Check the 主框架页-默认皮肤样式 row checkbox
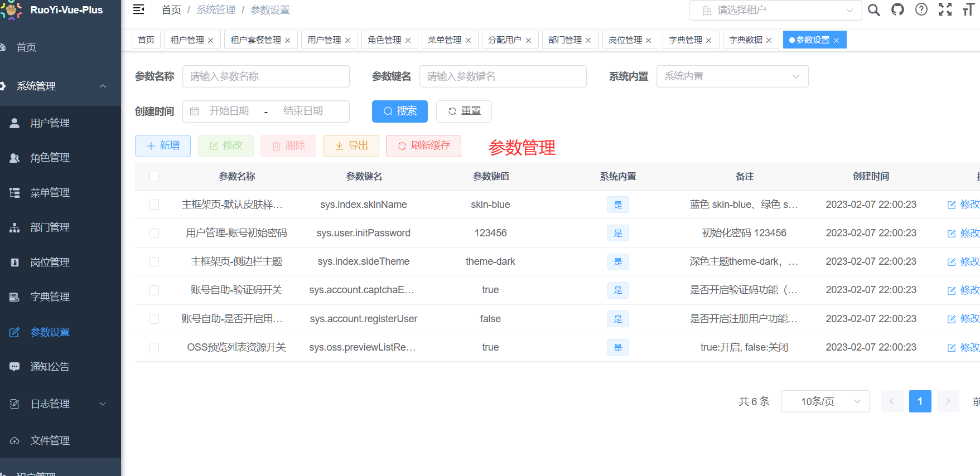 coord(155,205)
